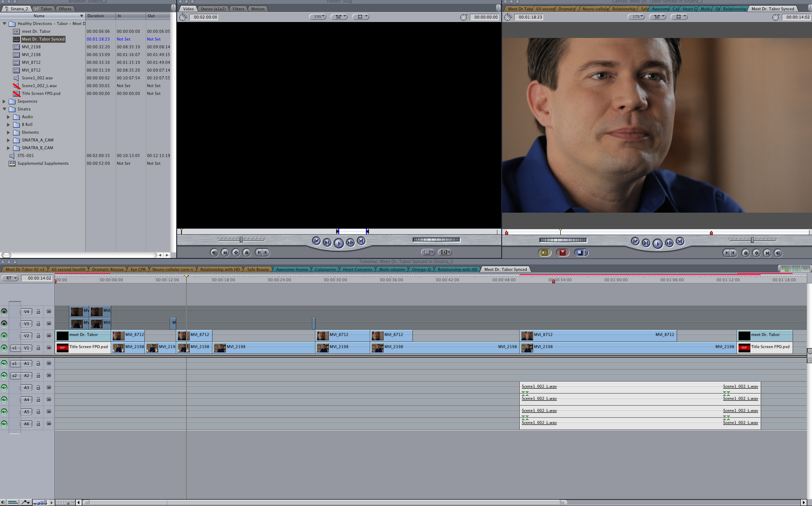The width and height of the screenshot is (812, 506).
Task: Switch to the Filters tab in Viewer
Action: coord(238,9)
